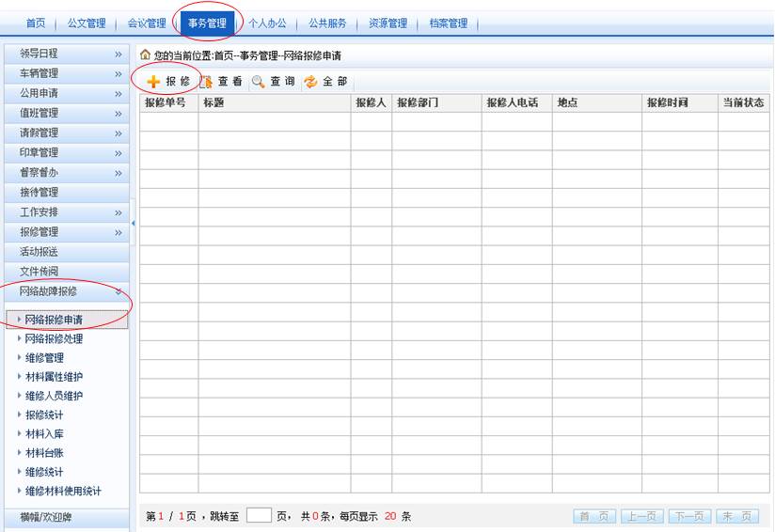The height and width of the screenshot is (532, 775).
Task: Click the 查询 magnifier icon
Action: 258,82
